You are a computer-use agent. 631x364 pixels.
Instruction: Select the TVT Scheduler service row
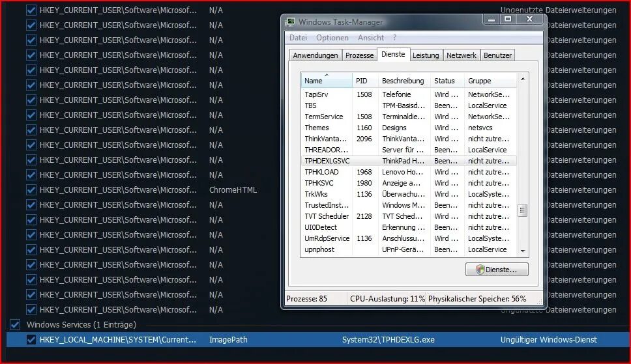[409, 216]
